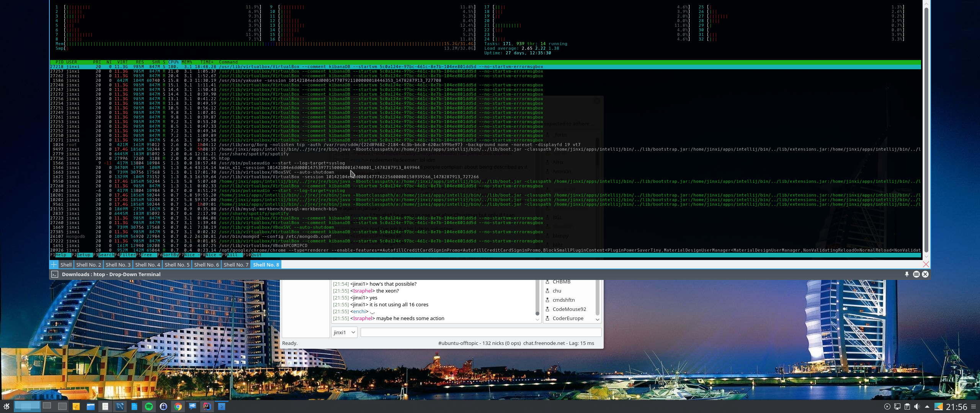Click F6 SortBy in htop footer

point(168,255)
